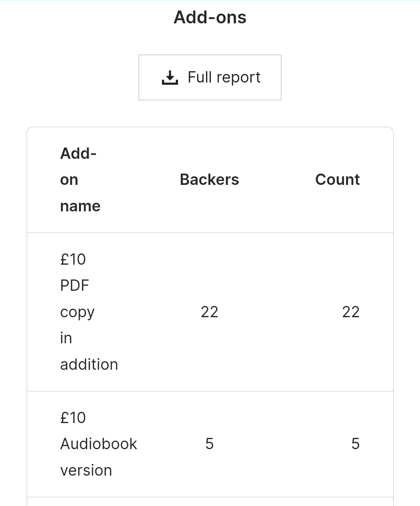Click the £10 Audiobook version add-on name
Image resolution: width=420 pixels, height=506 pixels.
(x=98, y=443)
